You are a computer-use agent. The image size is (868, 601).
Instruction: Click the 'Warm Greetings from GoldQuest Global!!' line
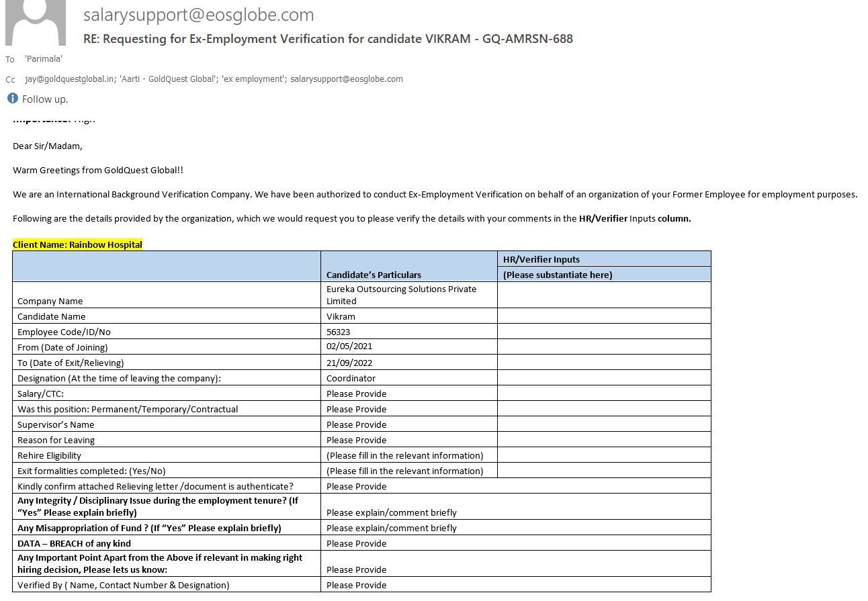point(98,170)
